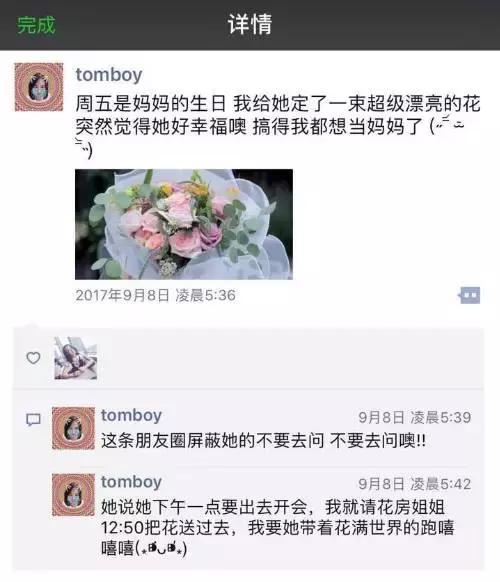This screenshot has height=582, width=500.
Task: Tap the green 完成 button
Action: click(36, 25)
